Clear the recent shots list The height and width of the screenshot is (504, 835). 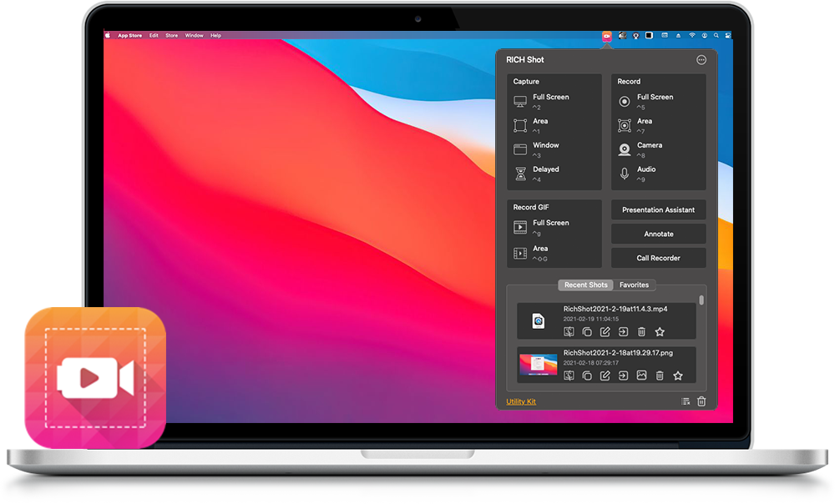[686, 401]
